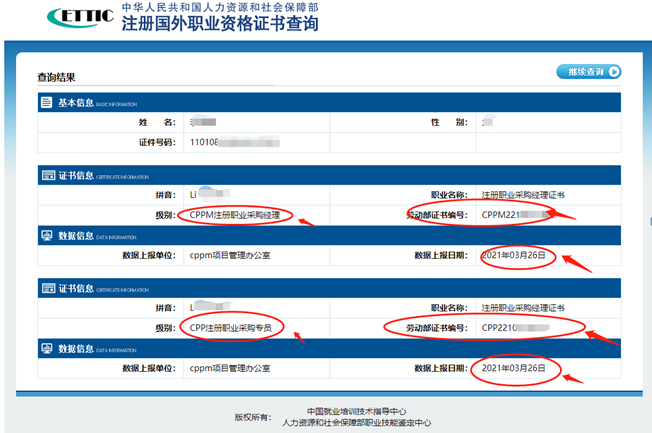Click the second 数据信息 monitor icon

(x=47, y=348)
